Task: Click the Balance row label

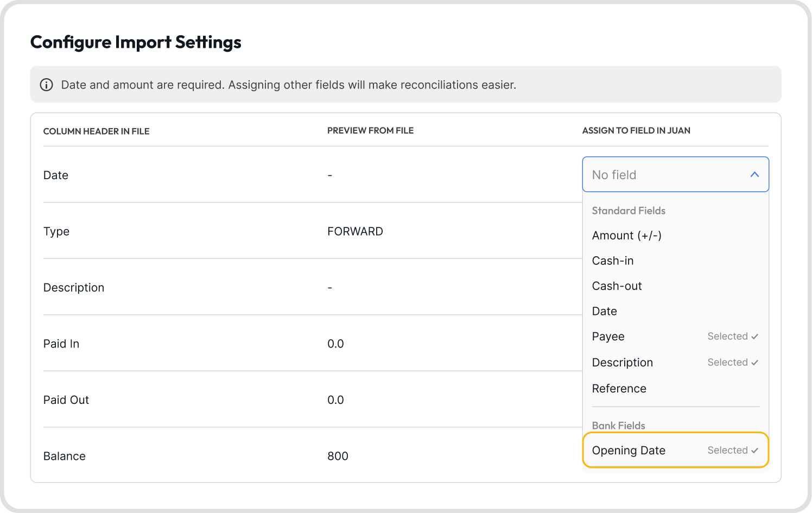Action: [x=65, y=456]
